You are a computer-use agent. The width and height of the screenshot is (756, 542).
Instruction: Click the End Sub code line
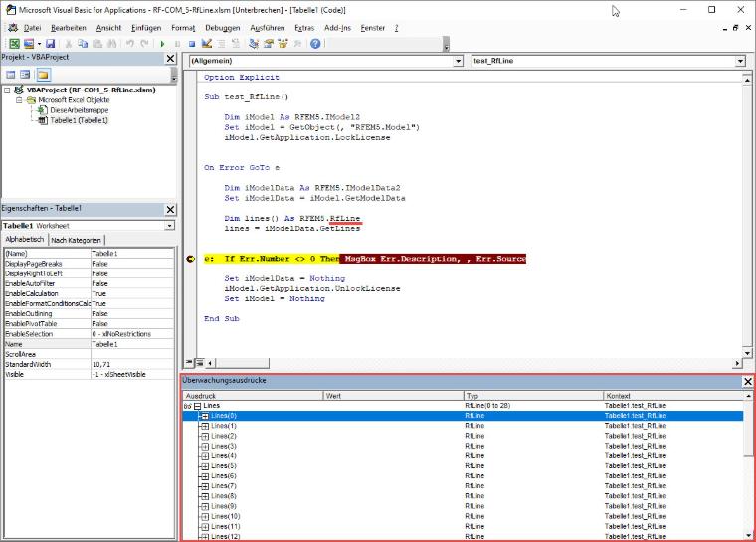coord(222,319)
